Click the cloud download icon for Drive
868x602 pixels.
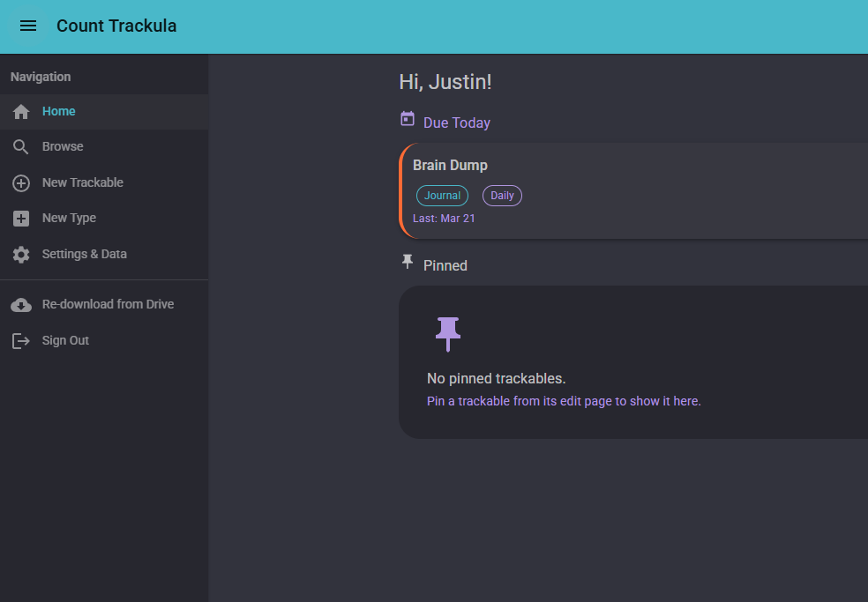point(20,303)
